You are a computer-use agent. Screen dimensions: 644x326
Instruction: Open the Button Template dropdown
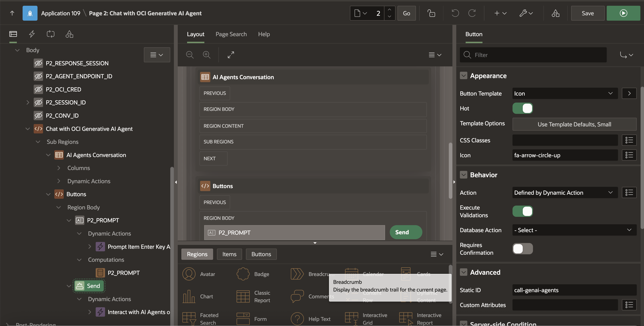pos(565,93)
